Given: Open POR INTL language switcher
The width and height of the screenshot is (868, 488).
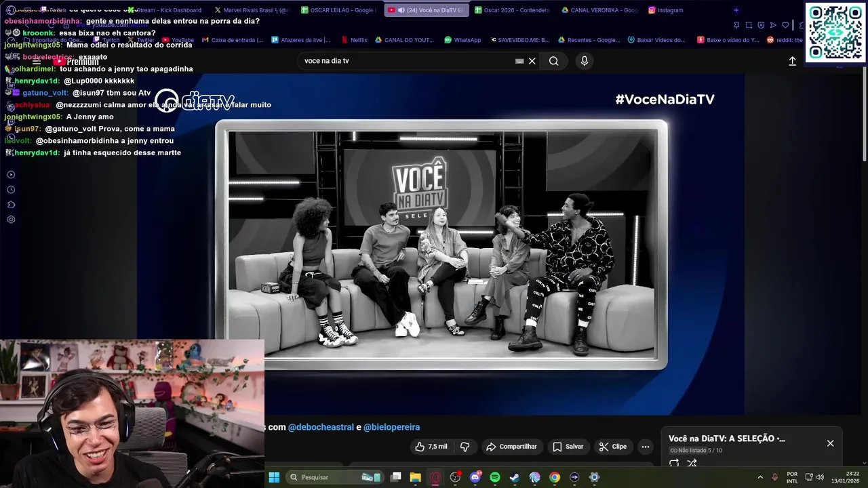Looking at the screenshot, I should point(792,477).
